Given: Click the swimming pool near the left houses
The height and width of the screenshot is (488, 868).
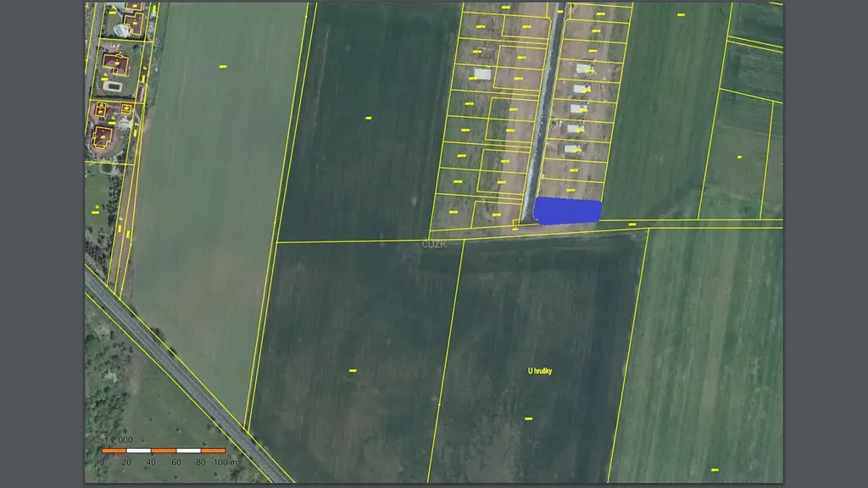Looking at the screenshot, I should 113,86.
